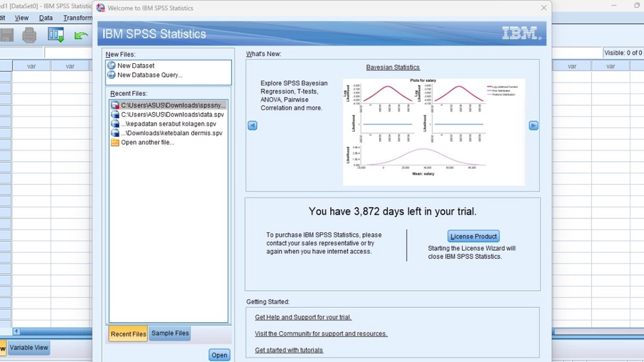644x362 pixels.
Task: Click the cell reference input field in Data Editor
Action: click(21, 52)
